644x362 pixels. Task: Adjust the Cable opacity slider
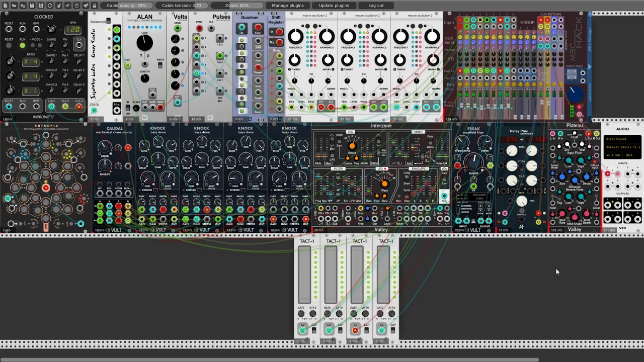click(x=126, y=6)
